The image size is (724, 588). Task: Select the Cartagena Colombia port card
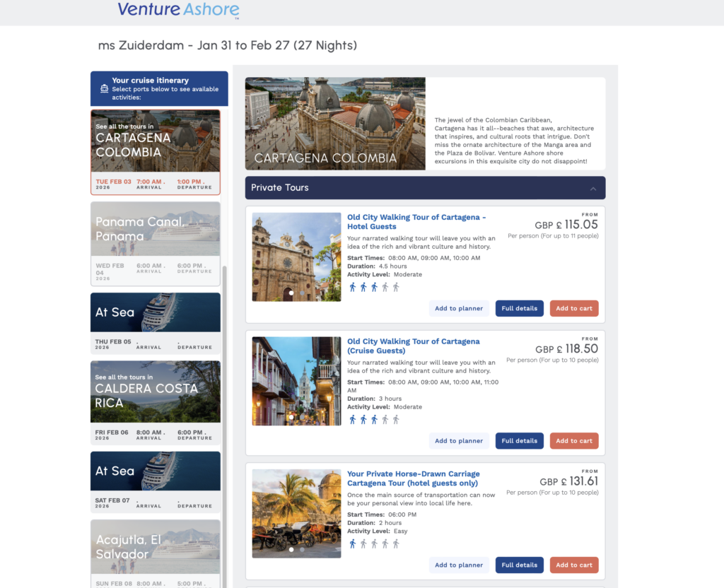click(156, 152)
